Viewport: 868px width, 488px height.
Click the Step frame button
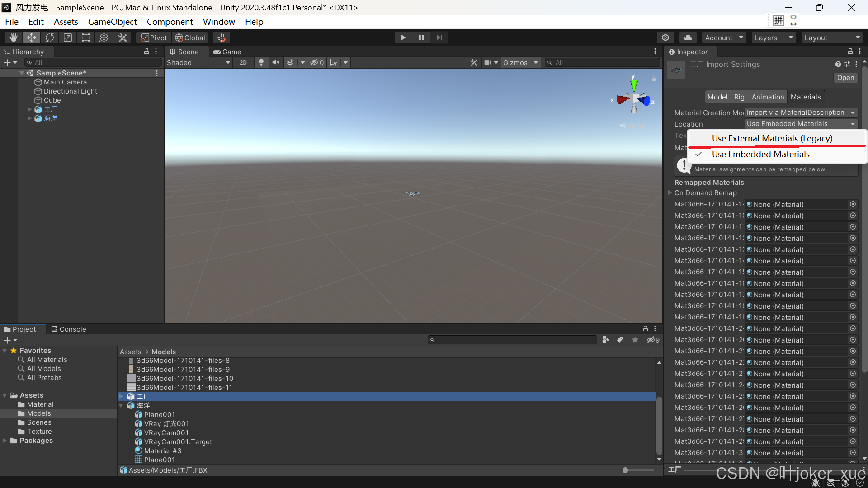pos(439,37)
